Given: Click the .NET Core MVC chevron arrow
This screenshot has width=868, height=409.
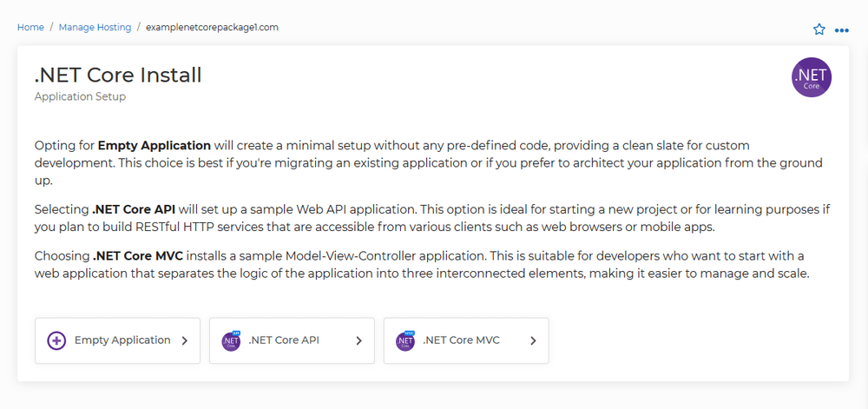Looking at the screenshot, I should coord(533,341).
